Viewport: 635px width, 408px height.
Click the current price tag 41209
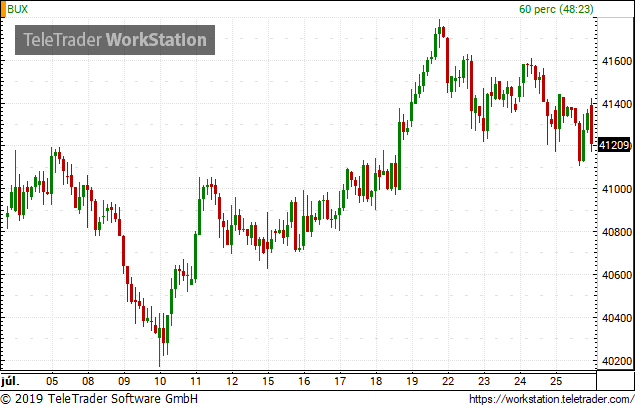click(x=614, y=145)
